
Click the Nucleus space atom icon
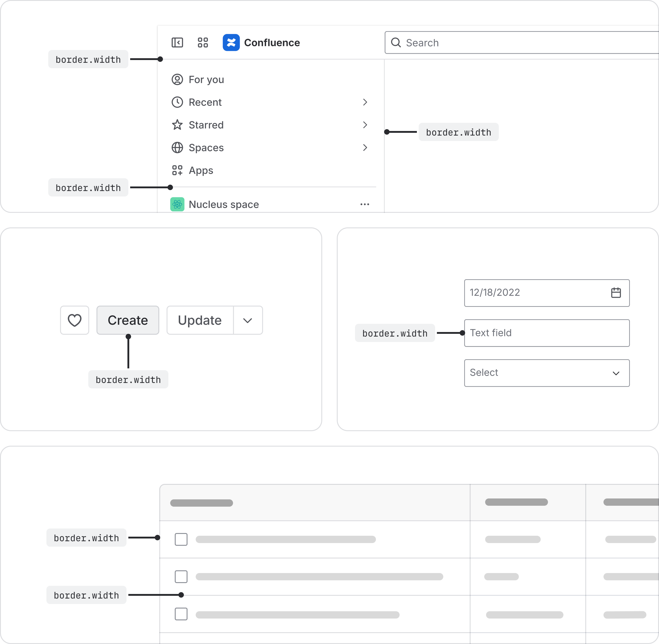(177, 204)
